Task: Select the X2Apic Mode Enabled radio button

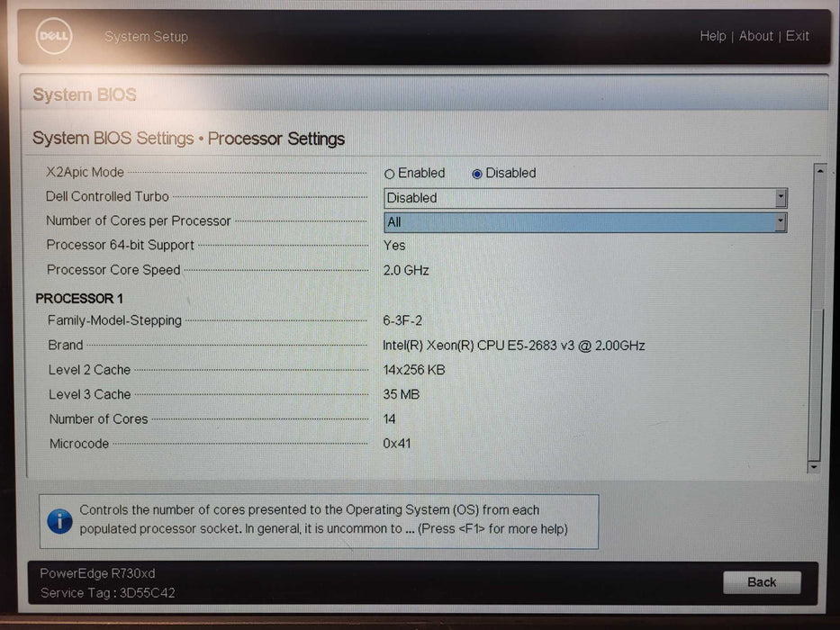Action: click(390, 174)
